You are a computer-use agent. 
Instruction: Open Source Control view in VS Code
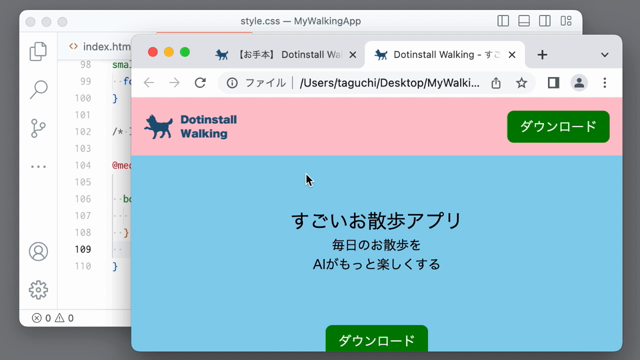[38, 128]
